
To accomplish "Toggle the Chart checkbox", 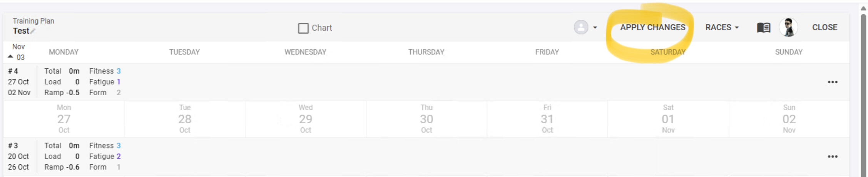I will [303, 28].
